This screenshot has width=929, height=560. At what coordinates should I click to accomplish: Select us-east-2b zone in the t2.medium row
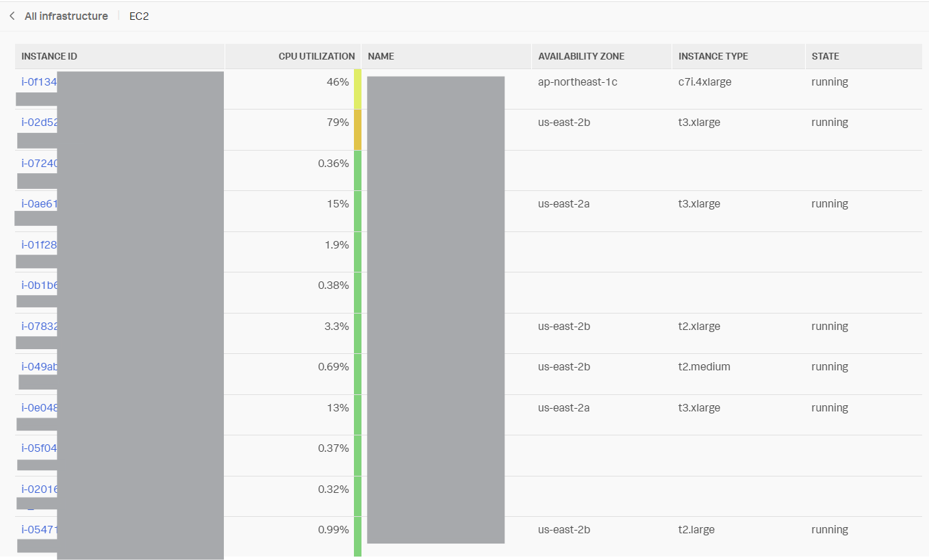point(564,367)
